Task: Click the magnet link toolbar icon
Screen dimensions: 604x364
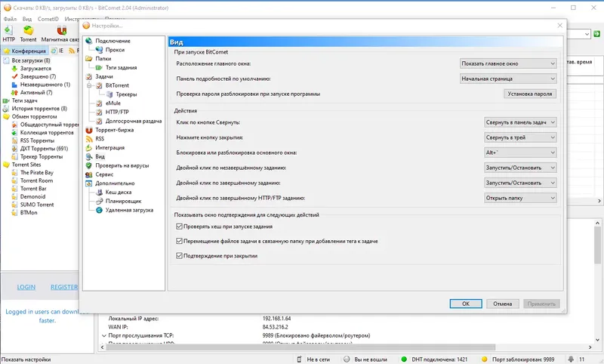Action: [x=61, y=33]
